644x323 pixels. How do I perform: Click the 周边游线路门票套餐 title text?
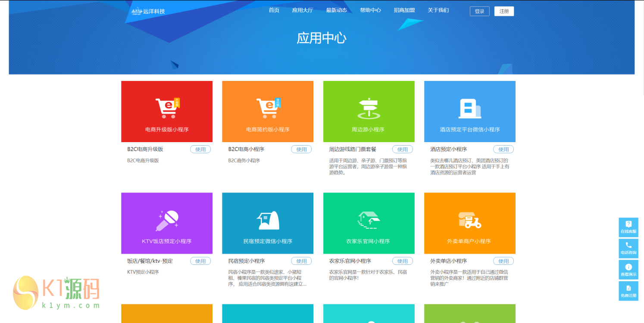point(353,149)
